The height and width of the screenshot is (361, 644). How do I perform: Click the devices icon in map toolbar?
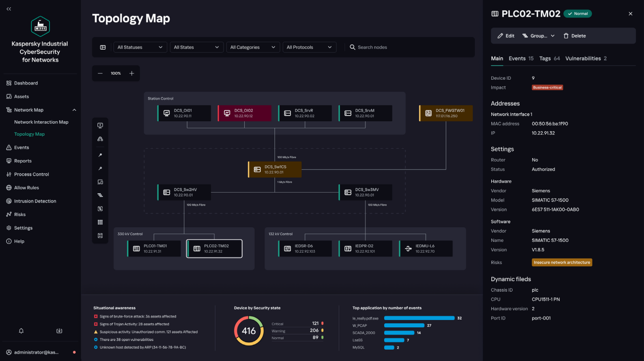coord(100,182)
